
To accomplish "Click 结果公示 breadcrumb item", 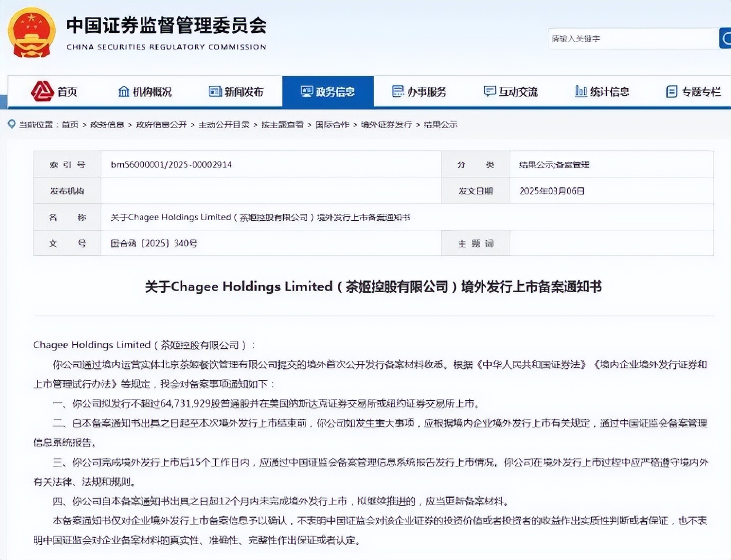I will coord(440,124).
